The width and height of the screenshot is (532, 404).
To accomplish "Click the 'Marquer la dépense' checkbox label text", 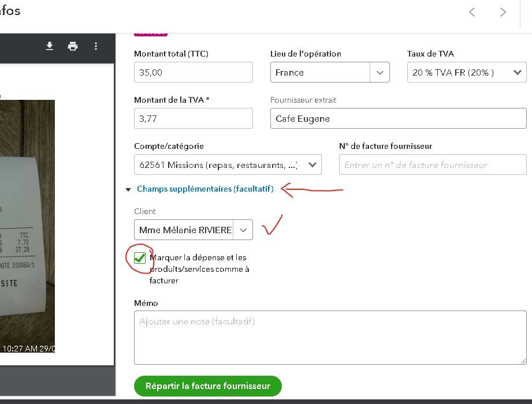I will [199, 269].
